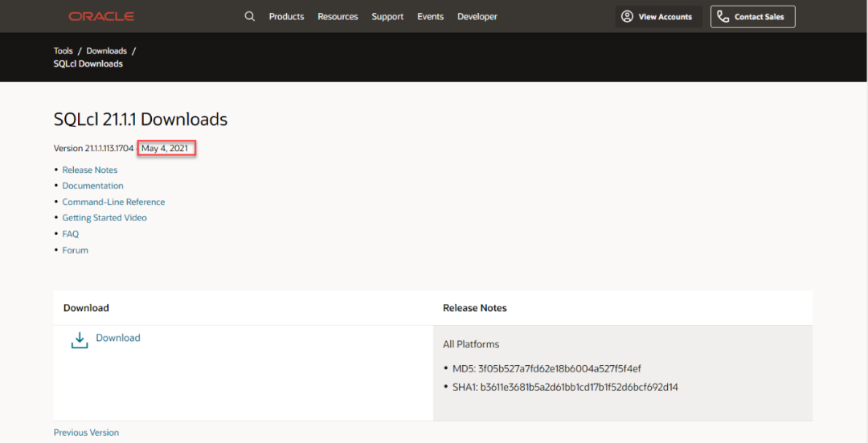Open the Resources menu
868x443 pixels.
tap(338, 16)
